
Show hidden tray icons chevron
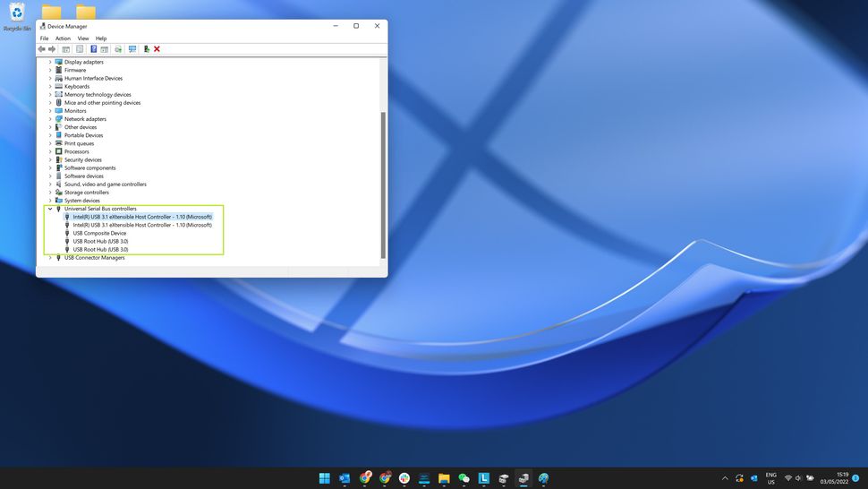tap(725, 478)
